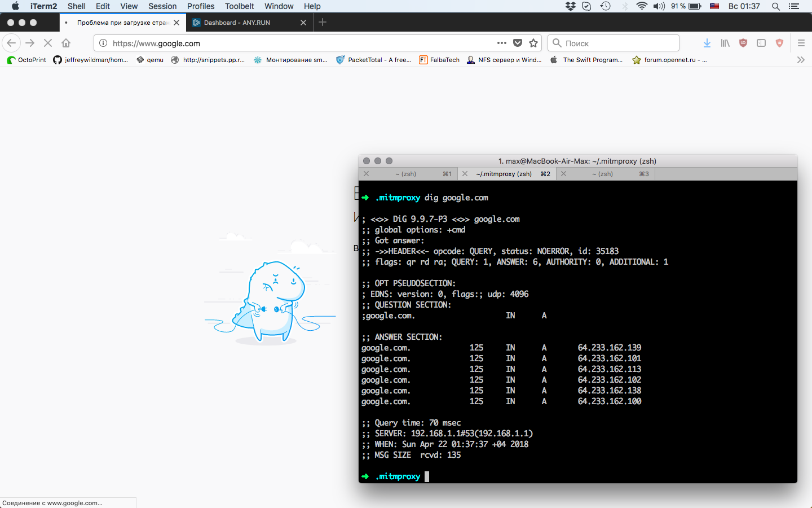Screen dimensions: 812x508
Task: Close the 'Проблема при загрузке' tab
Action: 176,23
